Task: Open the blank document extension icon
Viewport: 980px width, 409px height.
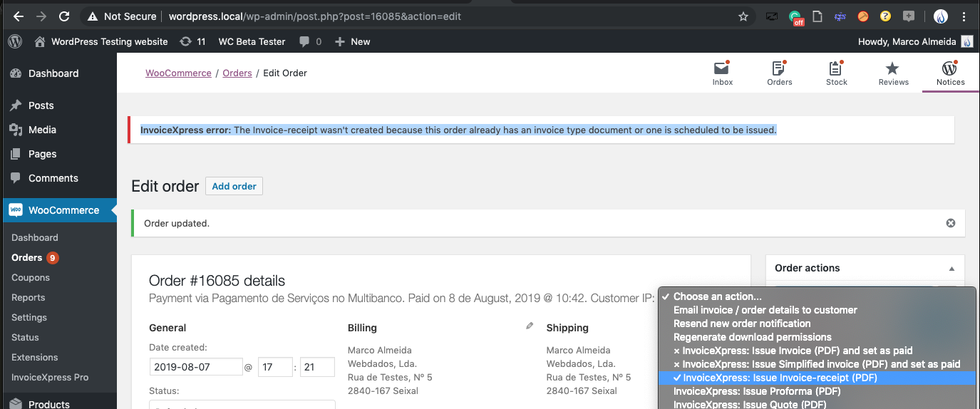Action: (x=817, y=16)
